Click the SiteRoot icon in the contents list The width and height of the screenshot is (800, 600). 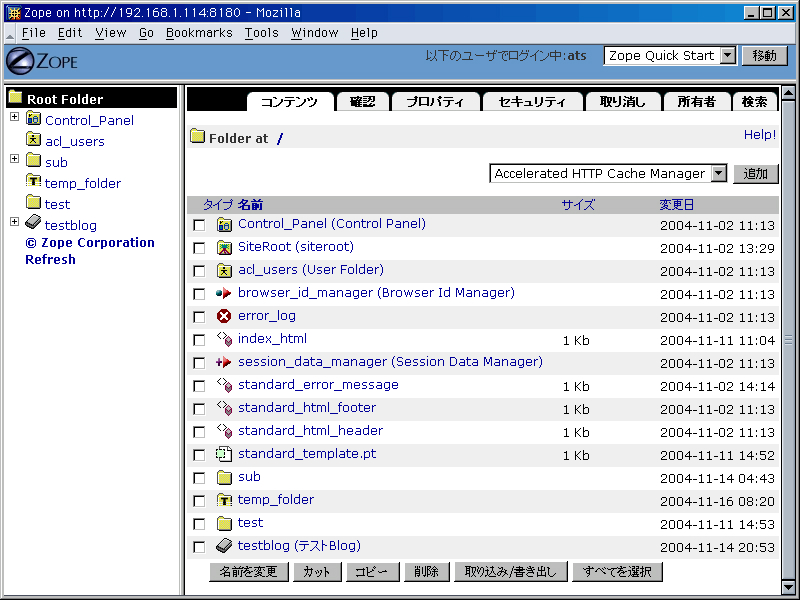click(x=224, y=247)
